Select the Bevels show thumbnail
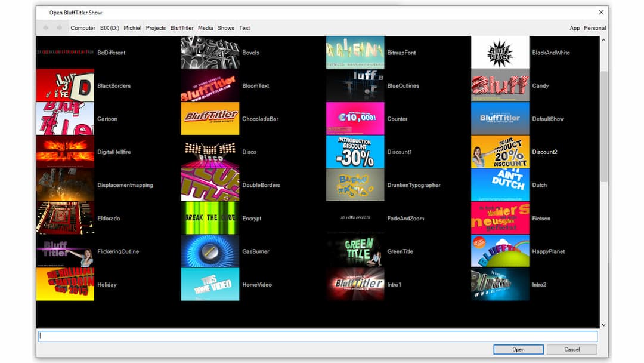The height and width of the screenshot is (363, 644). pyautogui.click(x=210, y=52)
